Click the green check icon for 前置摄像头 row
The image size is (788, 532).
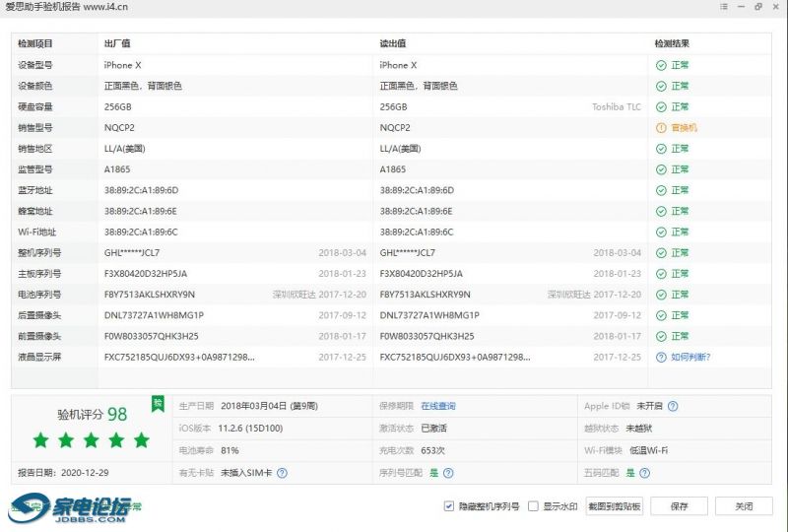pyautogui.click(x=661, y=336)
